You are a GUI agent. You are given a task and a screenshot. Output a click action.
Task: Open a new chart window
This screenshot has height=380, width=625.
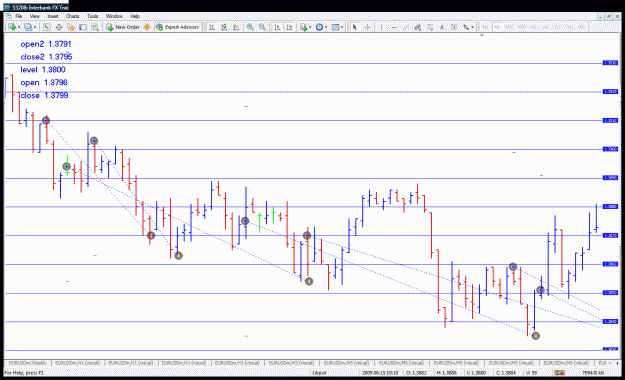pos(12,27)
